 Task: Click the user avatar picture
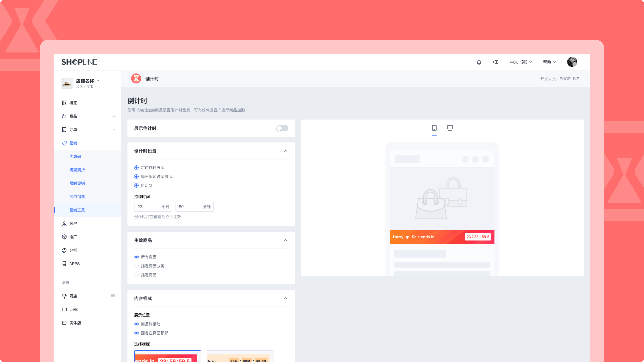click(x=572, y=62)
